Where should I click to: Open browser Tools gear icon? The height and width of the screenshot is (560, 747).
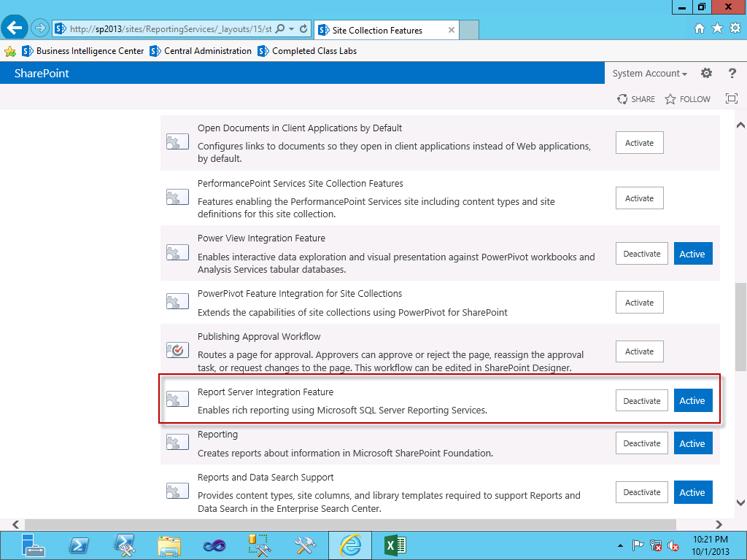[735, 28]
